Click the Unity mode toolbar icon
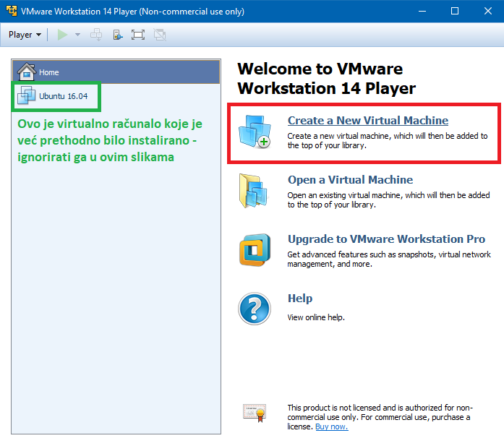This screenshot has height=446, width=504. click(x=160, y=35)
